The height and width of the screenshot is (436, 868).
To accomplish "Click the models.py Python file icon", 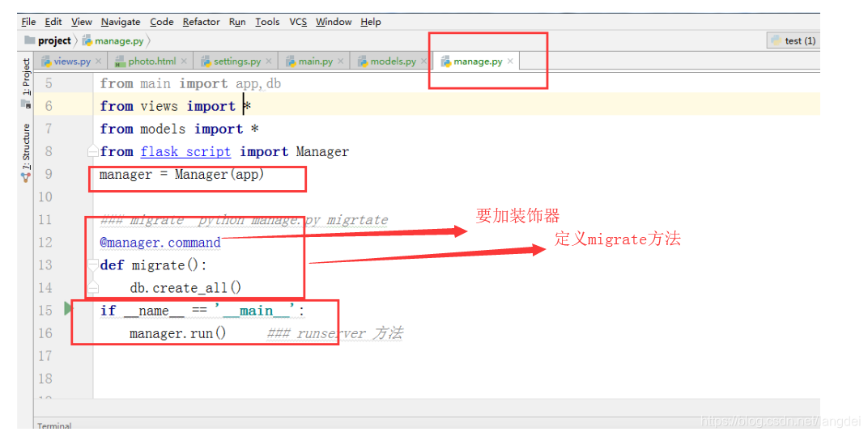I will pos(363,61).
